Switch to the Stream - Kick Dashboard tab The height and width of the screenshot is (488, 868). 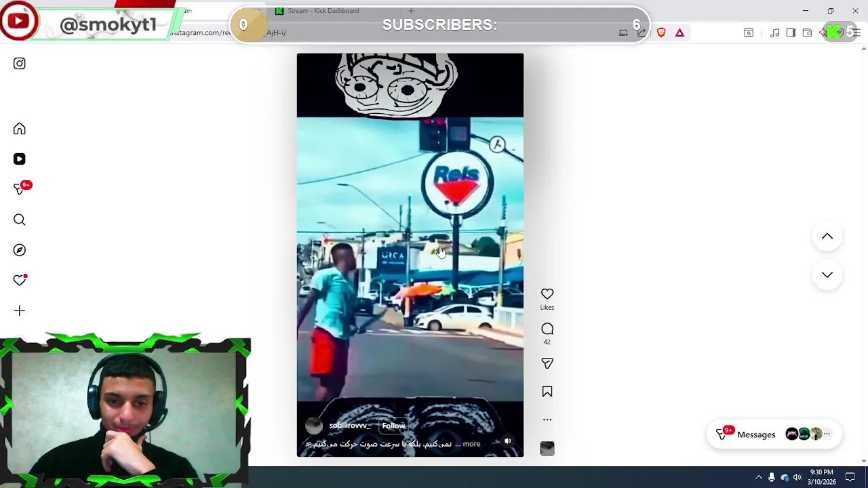[x=323, y=11]
